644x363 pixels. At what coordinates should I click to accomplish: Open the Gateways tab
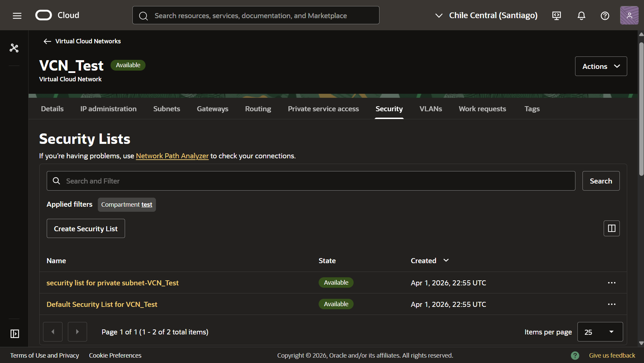[x=212, y=109]
